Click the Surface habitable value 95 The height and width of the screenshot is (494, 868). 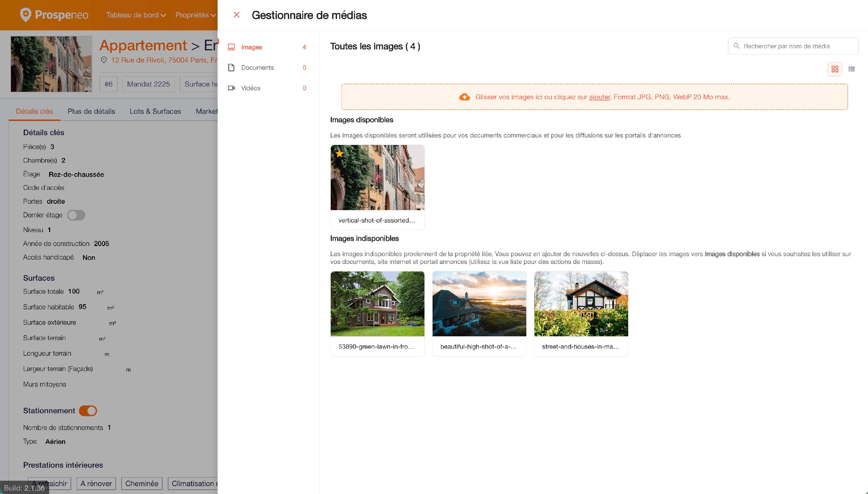coord(82,307)
